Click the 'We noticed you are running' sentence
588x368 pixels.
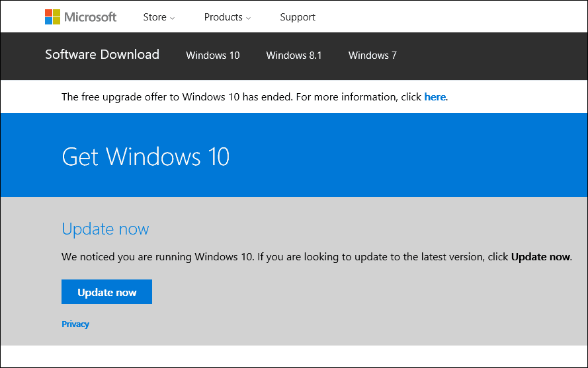(317, 257)
